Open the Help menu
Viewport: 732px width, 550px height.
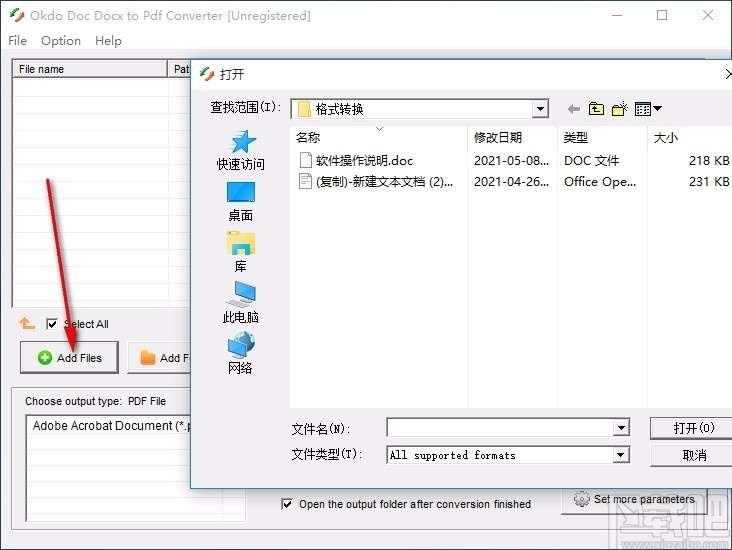click(108, 41)
